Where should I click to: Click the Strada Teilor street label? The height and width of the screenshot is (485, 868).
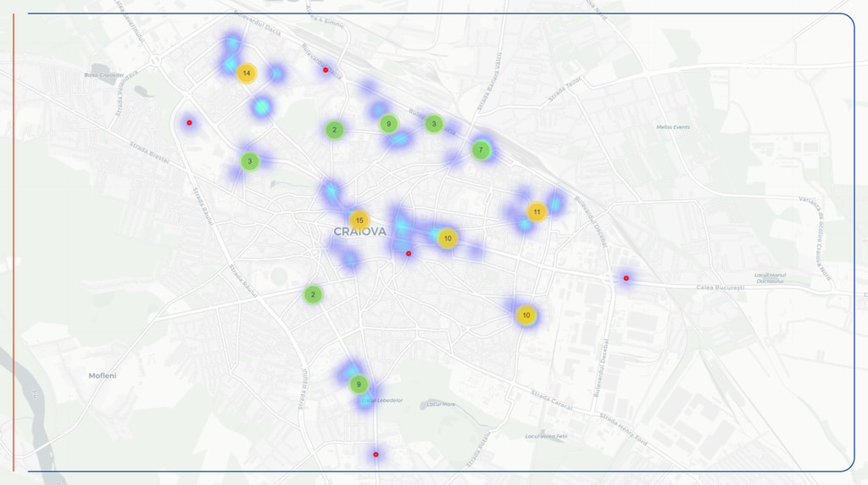pyautogui.click(x=565, y=89)
